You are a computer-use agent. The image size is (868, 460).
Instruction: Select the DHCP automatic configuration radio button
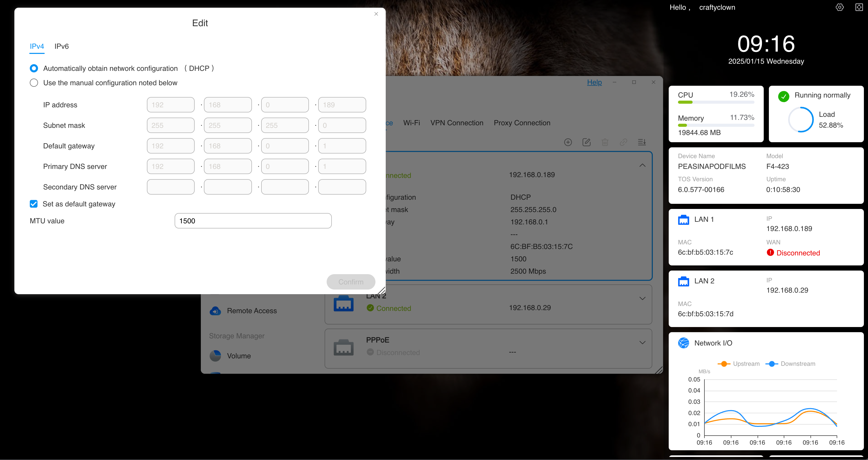[34, 68]
